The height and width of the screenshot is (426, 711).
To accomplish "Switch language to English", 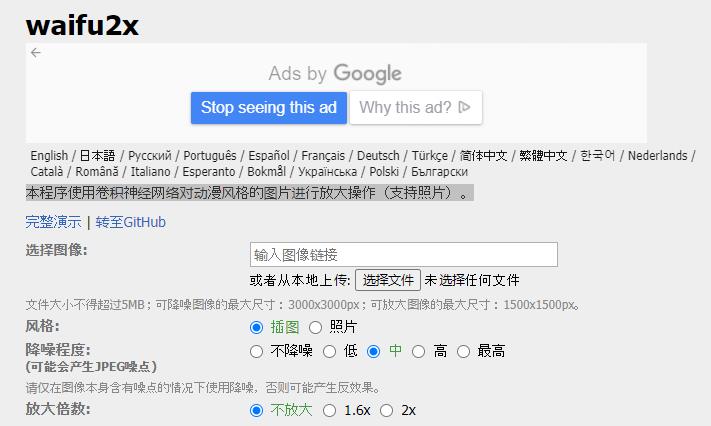I will 49,156.
